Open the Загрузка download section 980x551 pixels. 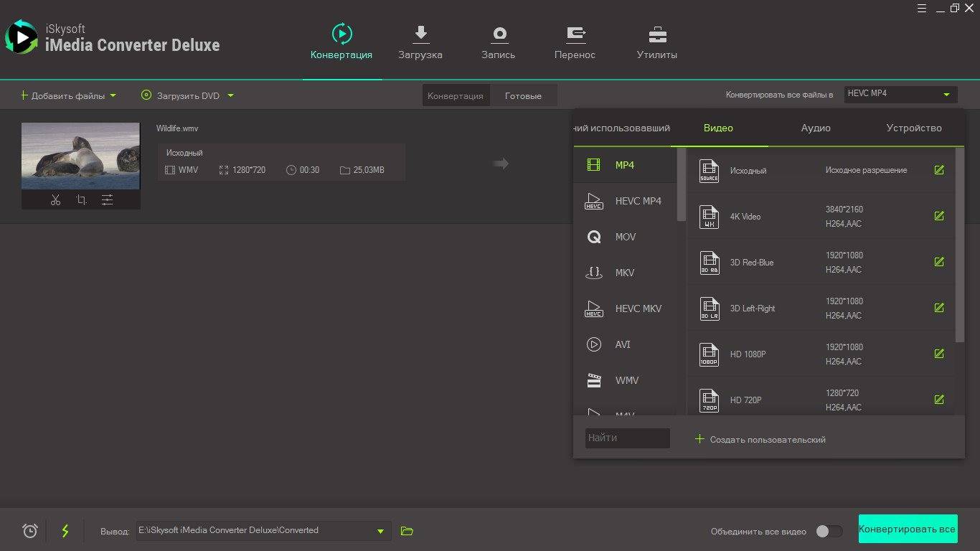coord(420,42)
